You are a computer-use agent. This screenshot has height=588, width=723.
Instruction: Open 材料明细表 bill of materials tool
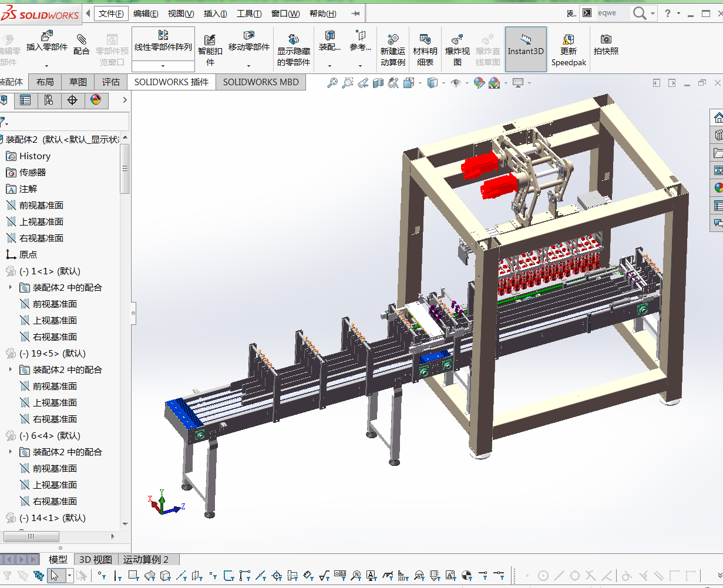(425, 39)
